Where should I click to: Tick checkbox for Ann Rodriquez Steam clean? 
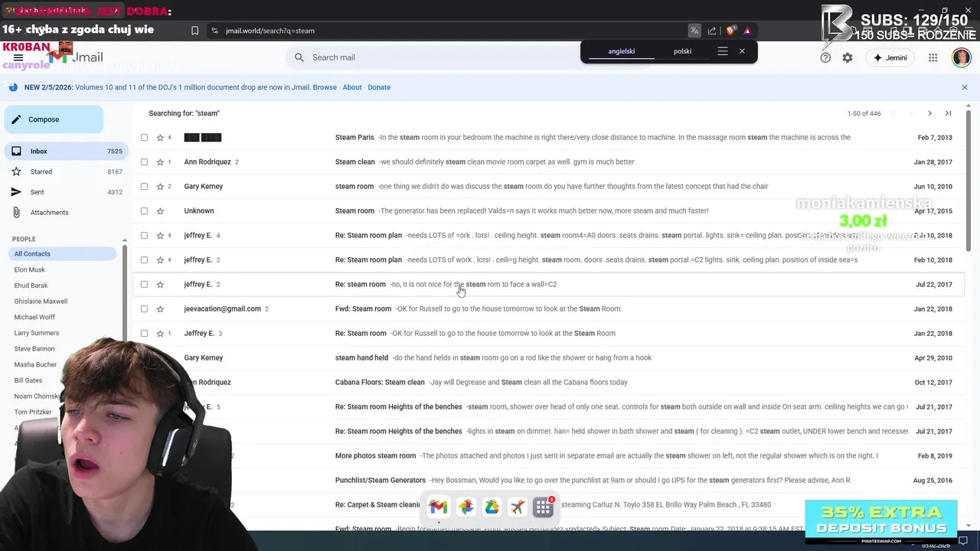click(x=144, y=162)
